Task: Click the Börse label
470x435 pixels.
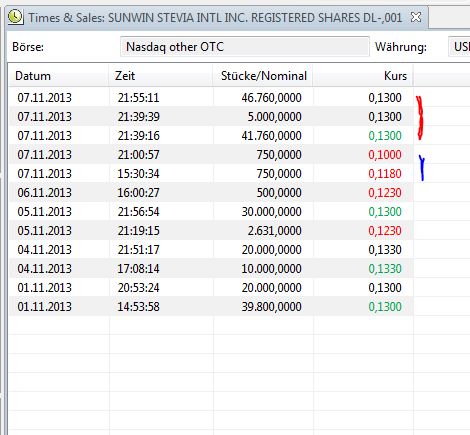Action: point(28,47)
